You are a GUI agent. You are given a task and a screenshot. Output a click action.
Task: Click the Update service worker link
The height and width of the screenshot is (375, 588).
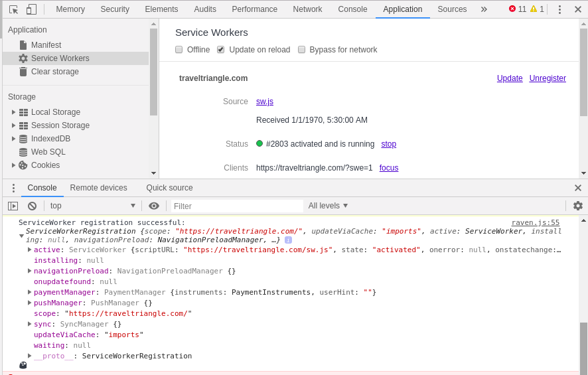click(510, 78)
